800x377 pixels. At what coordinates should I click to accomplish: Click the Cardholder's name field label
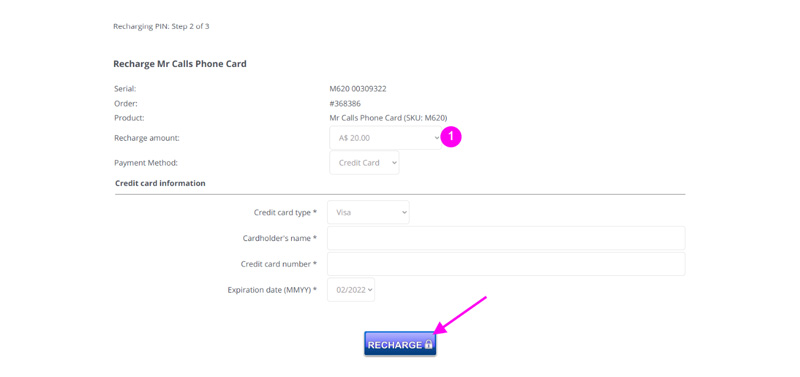tap(280, 238)
